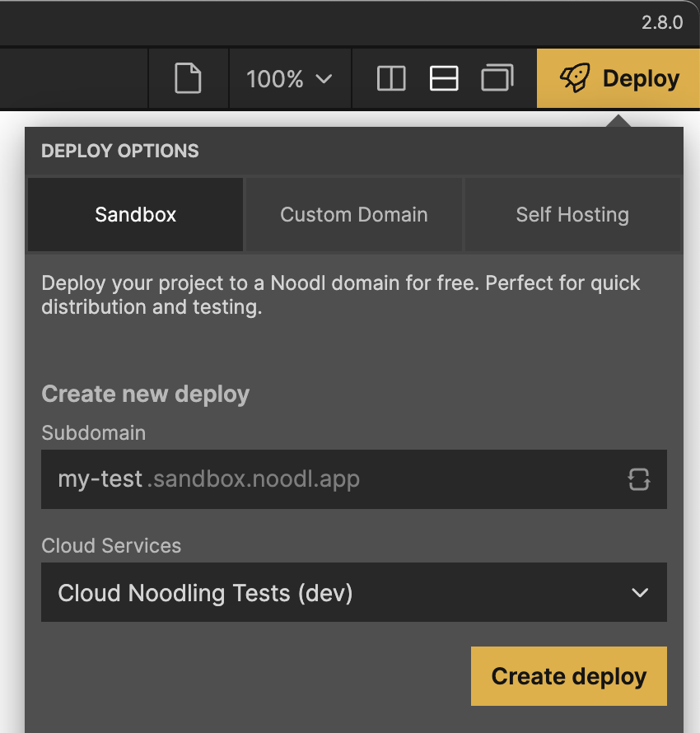Select the side-by-side split layout icon
Screen dimensions: 700x733
(391, 79)
